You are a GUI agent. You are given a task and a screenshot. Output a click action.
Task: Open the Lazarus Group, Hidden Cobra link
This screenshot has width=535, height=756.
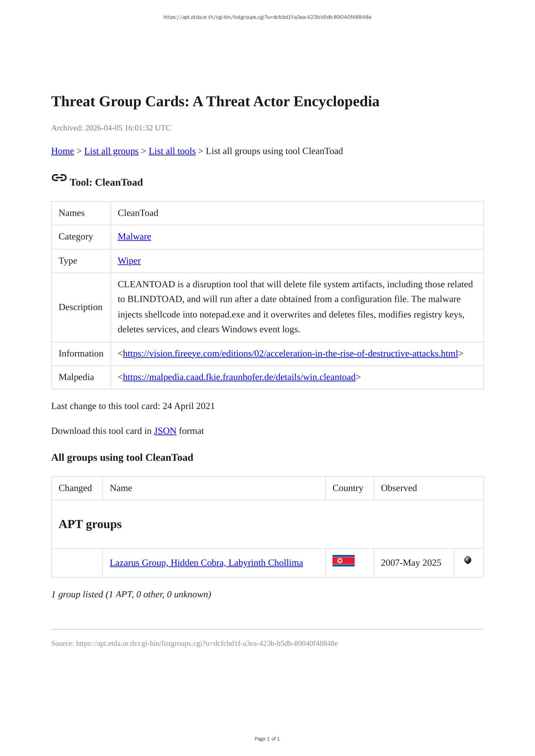pyautogui.click(x=206, y=563)
